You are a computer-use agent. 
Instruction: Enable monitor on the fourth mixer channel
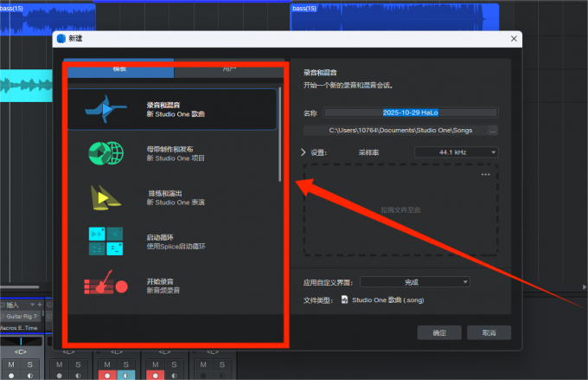tap(174, 376)
